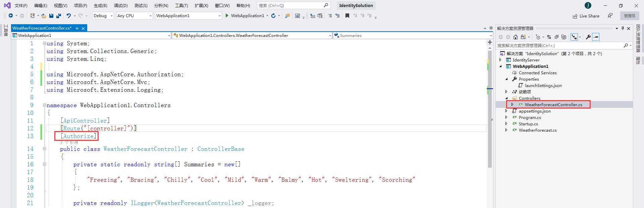644x208 pixels.
Task: Open Properties via the wrench icon
Action: [x=588, y=37]
